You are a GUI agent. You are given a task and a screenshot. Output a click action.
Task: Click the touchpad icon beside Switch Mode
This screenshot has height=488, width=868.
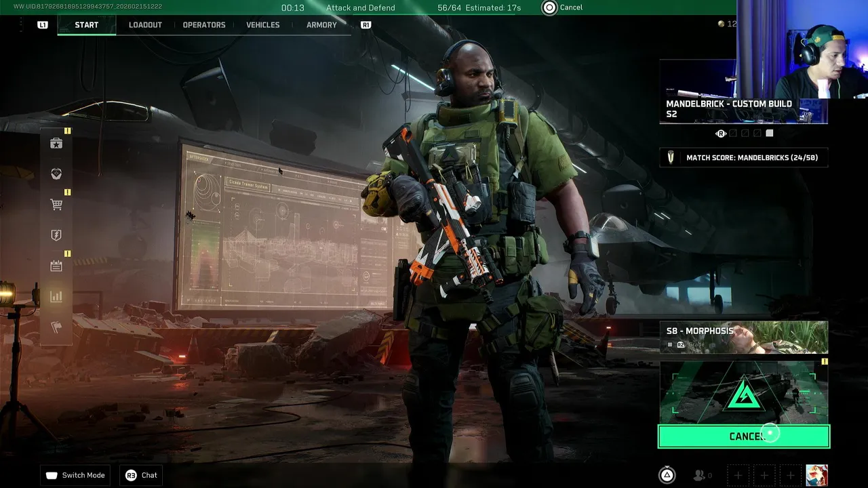pos(52,475)
